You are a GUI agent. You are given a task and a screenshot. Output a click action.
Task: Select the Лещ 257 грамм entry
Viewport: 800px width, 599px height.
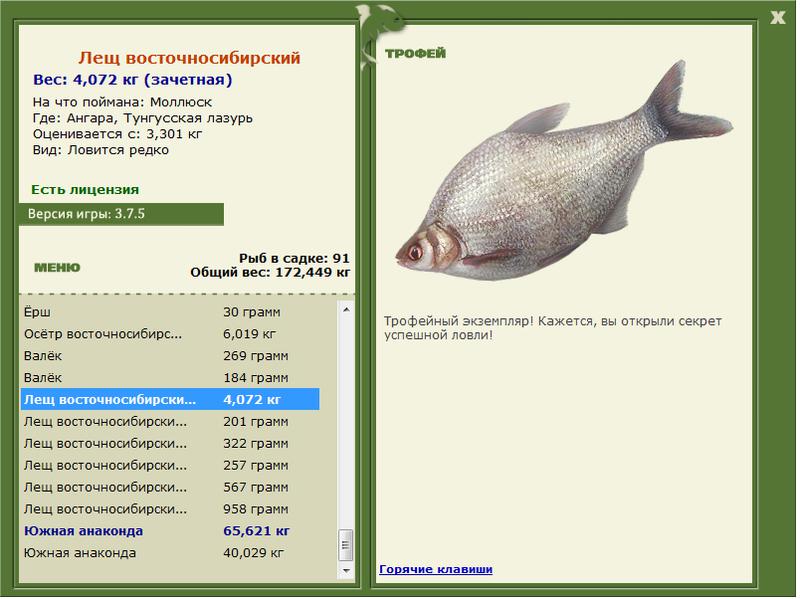point(170,465)
